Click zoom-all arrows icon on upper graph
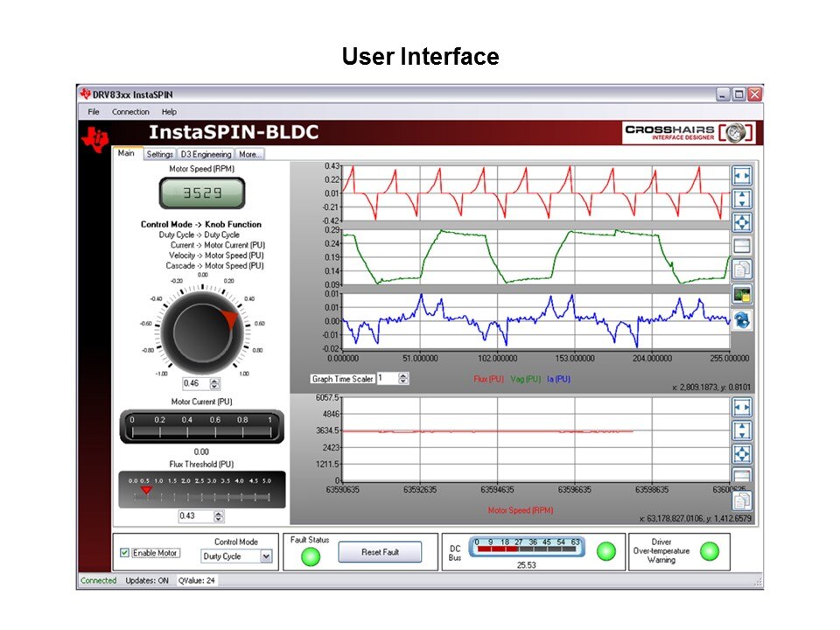 point(741,223)
